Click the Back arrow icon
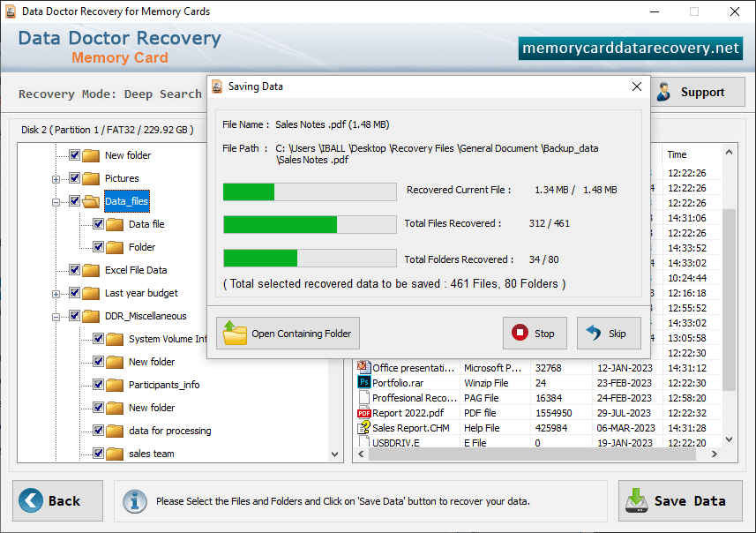Image resolution: width=756 pixels, height=533 pixels. click(31, 500)
